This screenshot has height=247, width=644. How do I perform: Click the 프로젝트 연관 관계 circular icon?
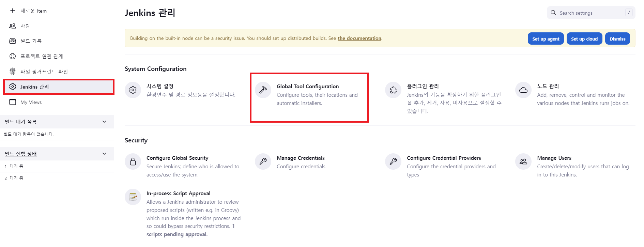coord(13,56)
